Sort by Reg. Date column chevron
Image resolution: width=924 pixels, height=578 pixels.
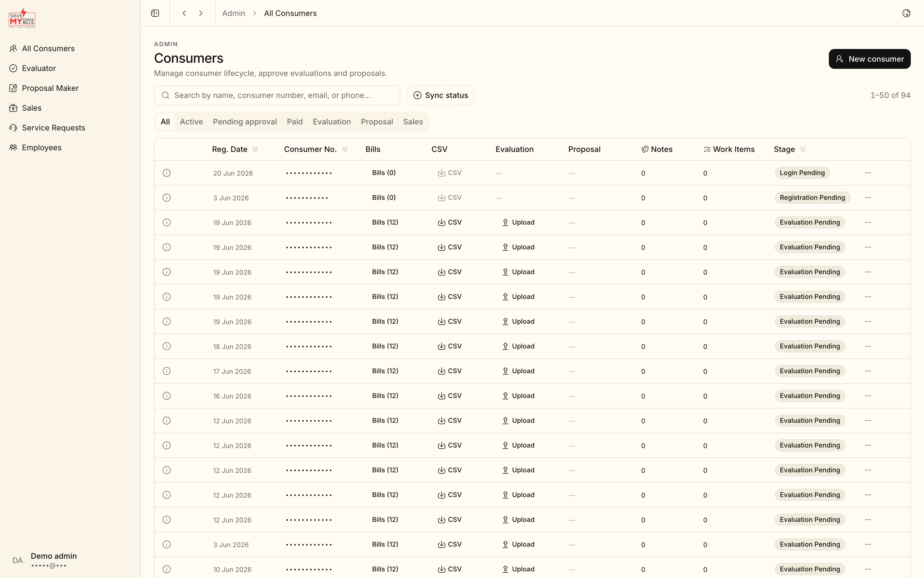point(255,149)
